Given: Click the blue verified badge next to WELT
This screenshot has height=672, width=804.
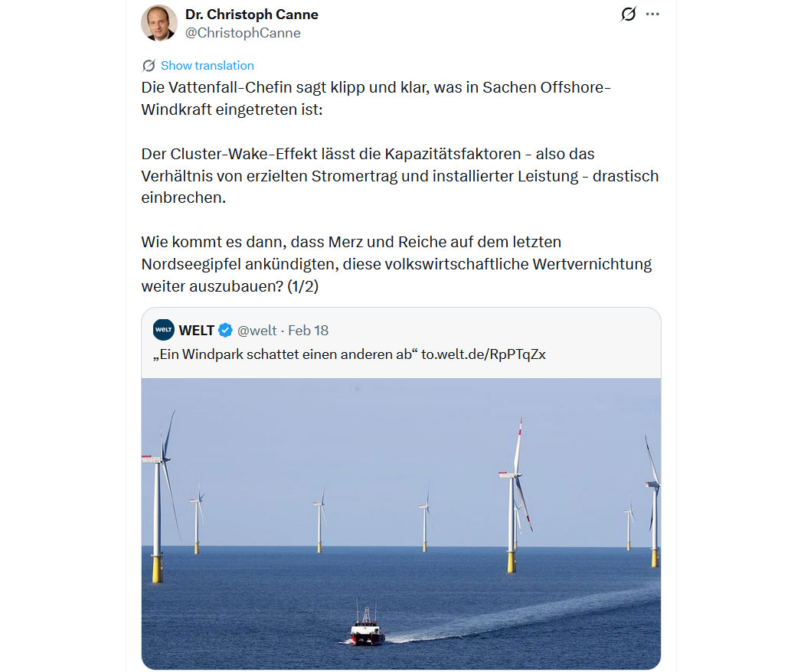Looking at the screenshot, I should [225, 330].
